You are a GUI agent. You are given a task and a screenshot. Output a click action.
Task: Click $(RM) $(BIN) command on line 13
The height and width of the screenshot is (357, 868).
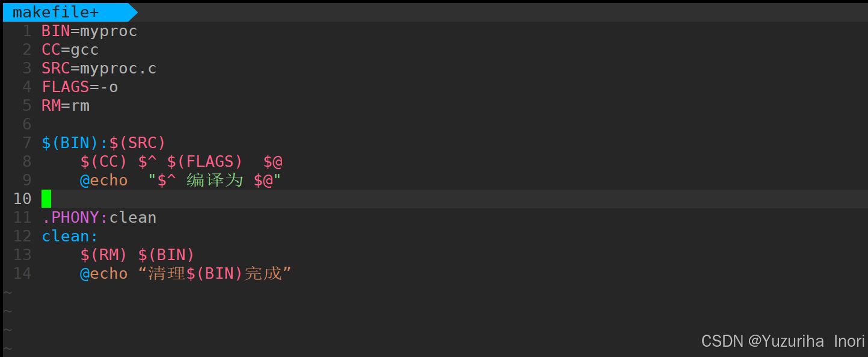[x=137, y=255]
